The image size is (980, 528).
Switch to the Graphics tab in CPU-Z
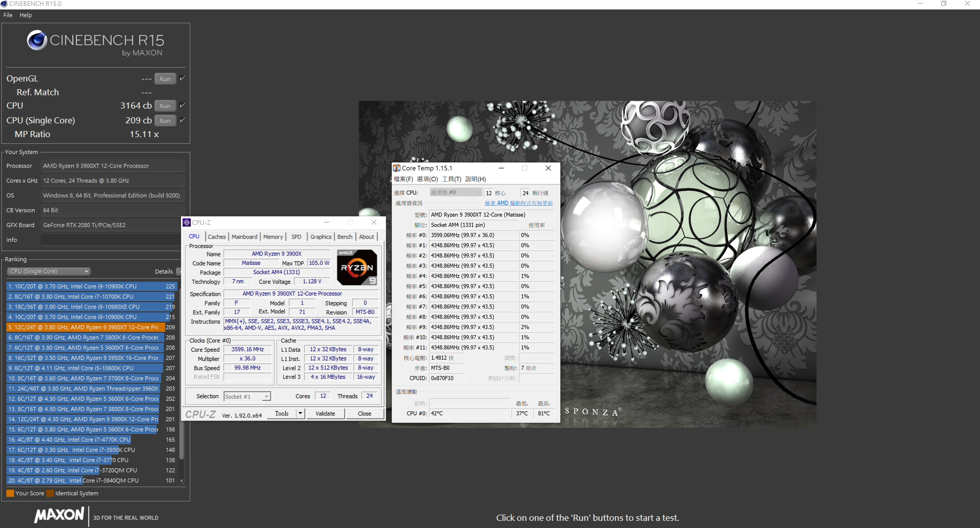(321, 237)
